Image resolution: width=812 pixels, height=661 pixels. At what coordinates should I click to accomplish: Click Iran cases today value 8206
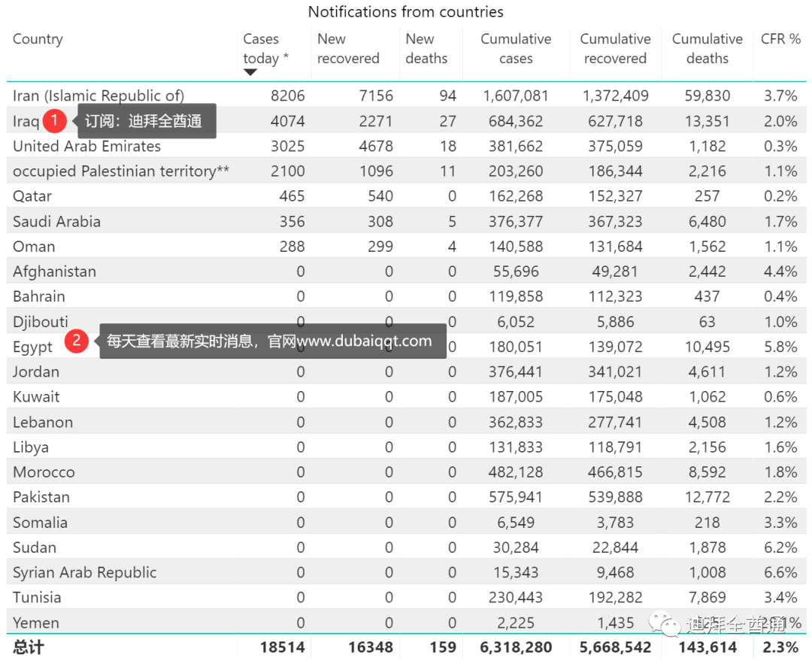(x=287, y=96)
